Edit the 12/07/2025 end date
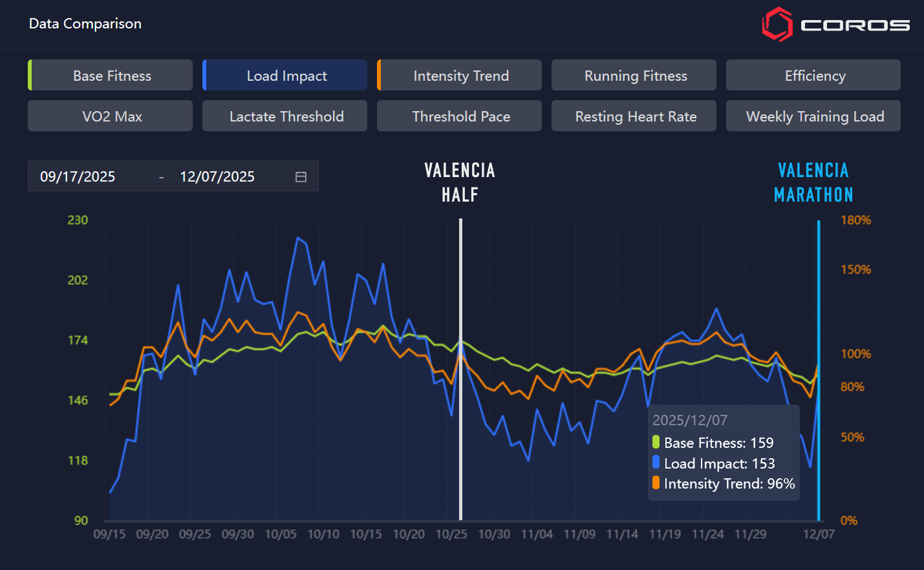The height and width of the screenshot is (570, 924). coord(217,176)
